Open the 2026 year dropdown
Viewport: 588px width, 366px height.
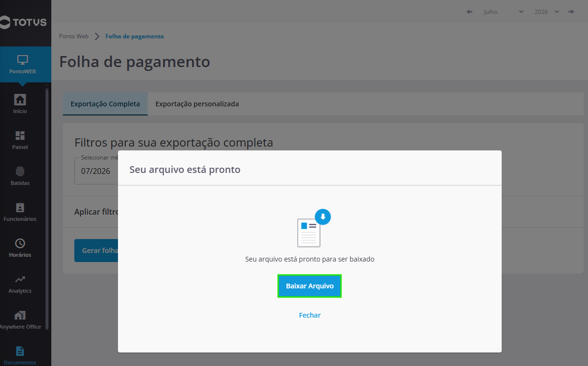coord(547,11)
